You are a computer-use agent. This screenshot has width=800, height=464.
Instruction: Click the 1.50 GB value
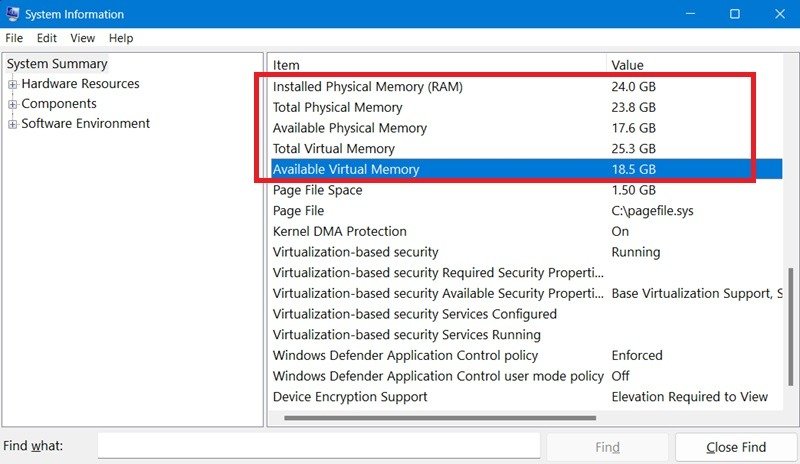[x=634, y=190]
